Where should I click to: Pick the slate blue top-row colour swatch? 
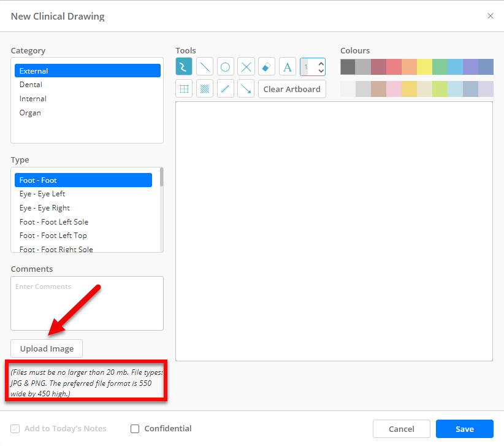[x=486, y=67]
